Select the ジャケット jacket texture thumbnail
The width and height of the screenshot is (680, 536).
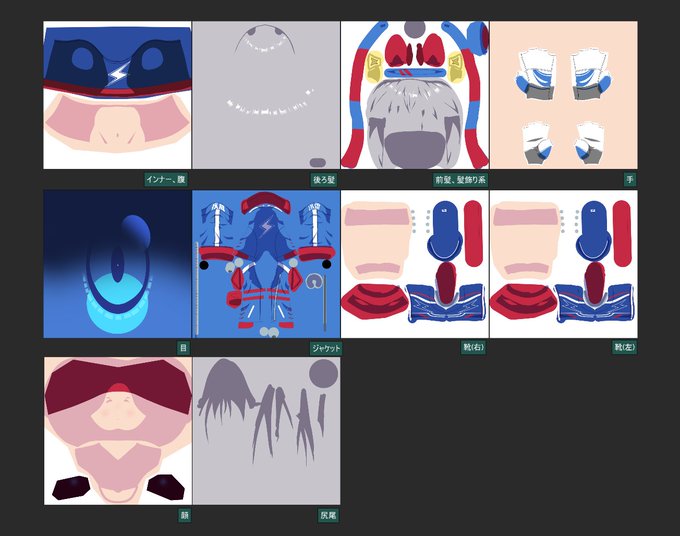pos(266,264)
